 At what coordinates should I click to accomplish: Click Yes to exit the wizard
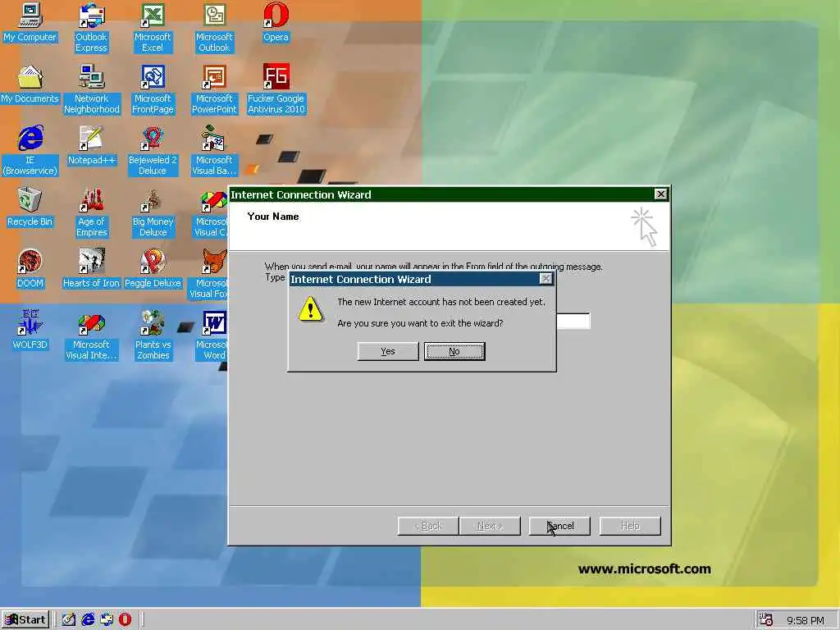(x=388, y=351)
